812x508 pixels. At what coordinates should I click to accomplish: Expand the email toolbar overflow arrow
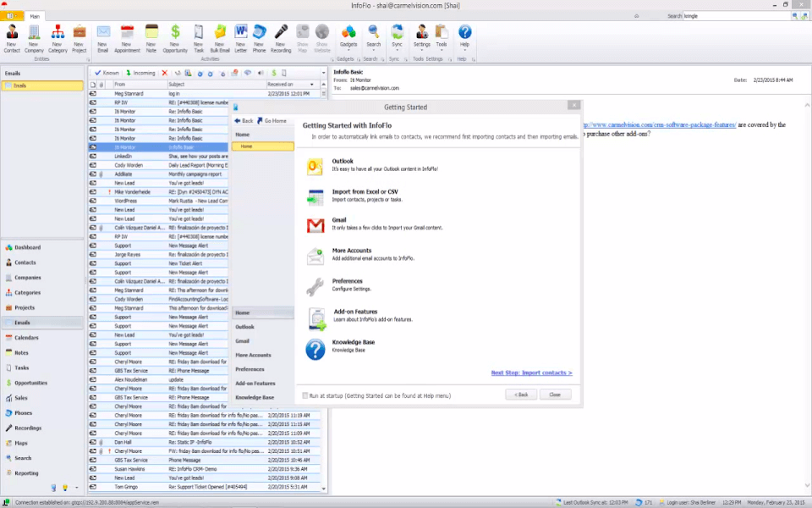pos(324,73)
